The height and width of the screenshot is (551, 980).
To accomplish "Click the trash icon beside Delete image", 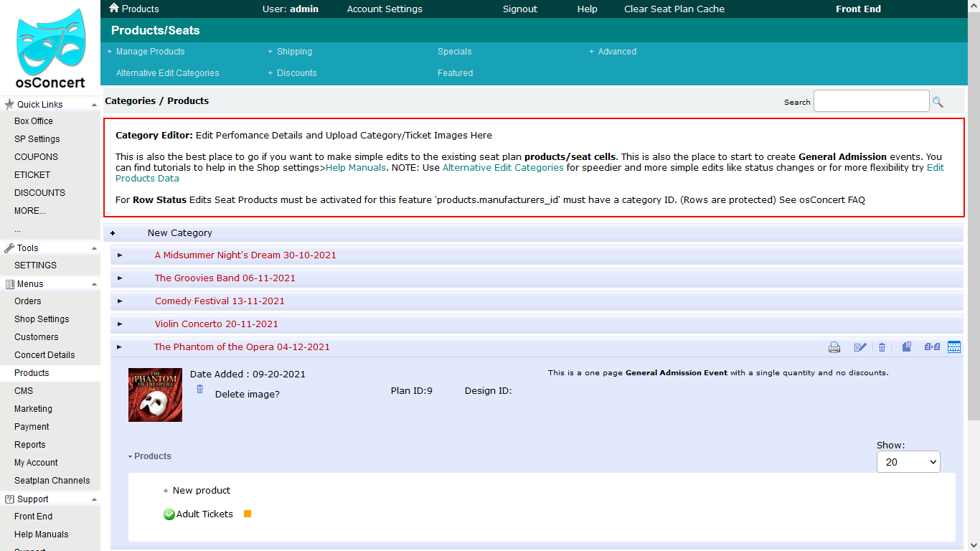I will pos(199,389).
